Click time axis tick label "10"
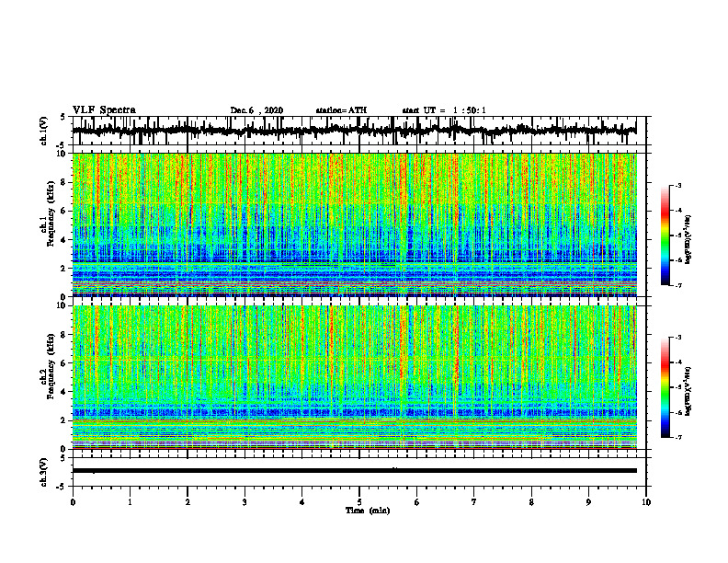The height and width of the screenshot is (563, 728). point(646,502)
